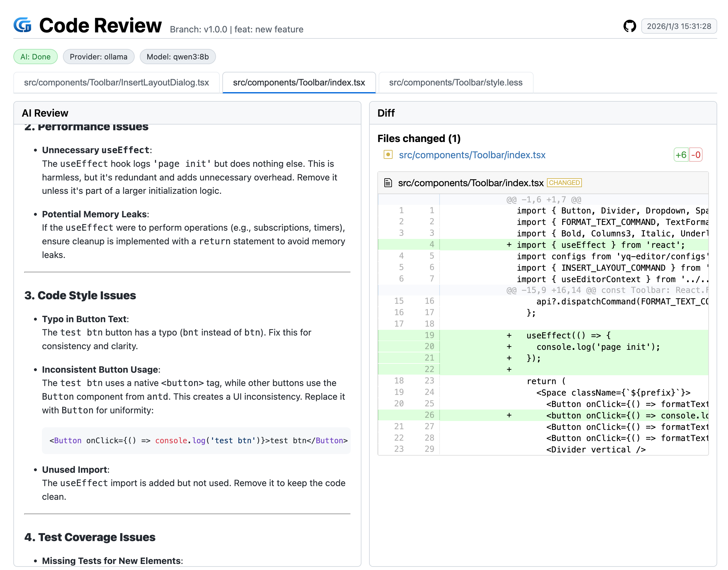Screen dimensions: 728x570
Task: Click the 'return (' line in diff
Action: pos(543,381)
